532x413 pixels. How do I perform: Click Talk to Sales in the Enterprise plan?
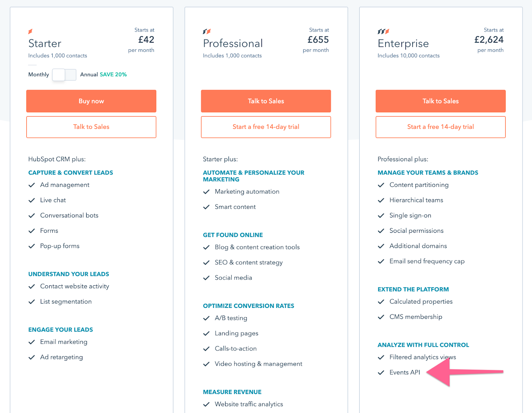(441, 101)
